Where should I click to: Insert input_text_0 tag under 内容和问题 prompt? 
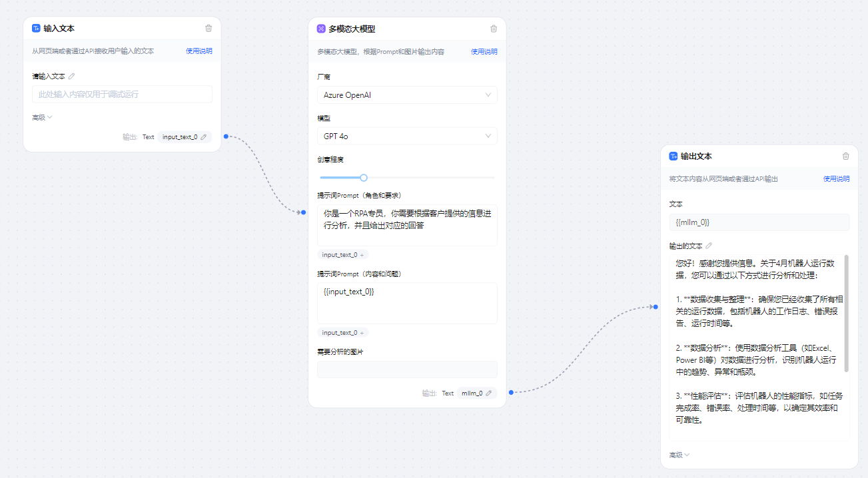[x=342, y=333]
